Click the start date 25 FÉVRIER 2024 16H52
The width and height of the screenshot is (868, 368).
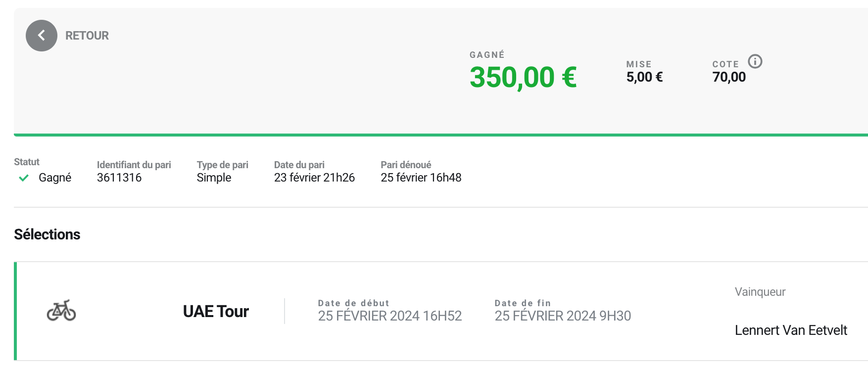389,316
